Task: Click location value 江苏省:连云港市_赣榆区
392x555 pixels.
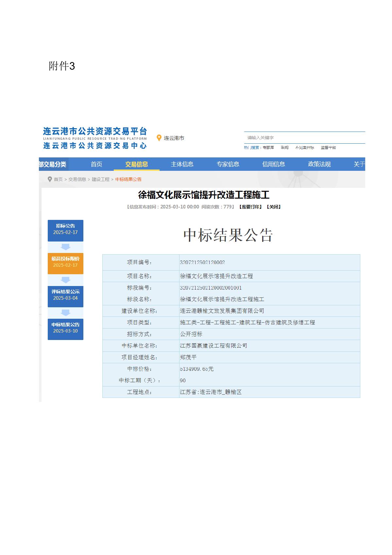Action: point(211,392)
